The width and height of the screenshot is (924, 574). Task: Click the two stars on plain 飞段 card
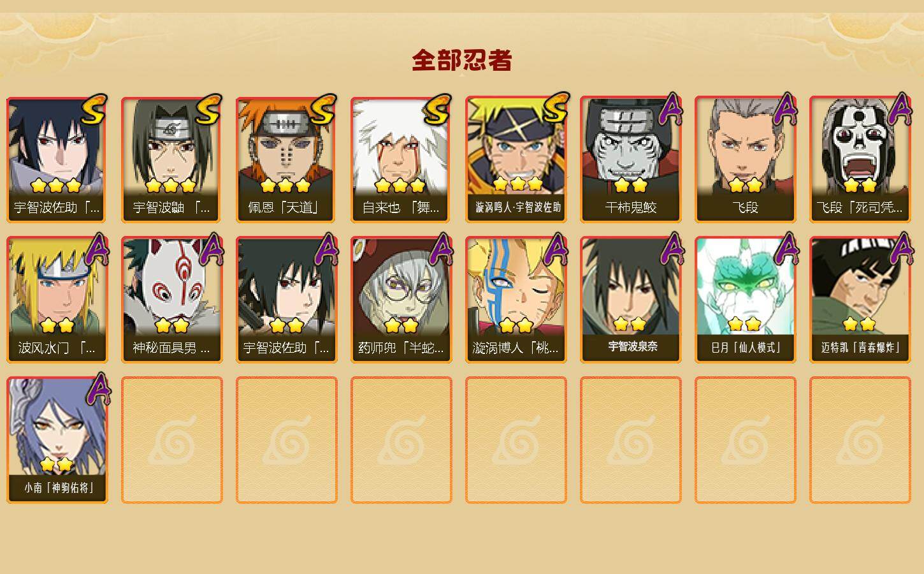click(x=745, y=186)
